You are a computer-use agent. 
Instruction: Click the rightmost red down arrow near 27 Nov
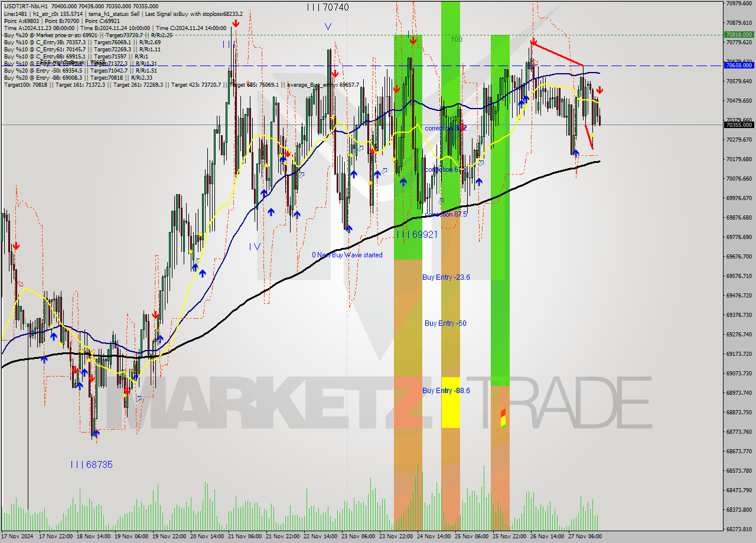599,90
